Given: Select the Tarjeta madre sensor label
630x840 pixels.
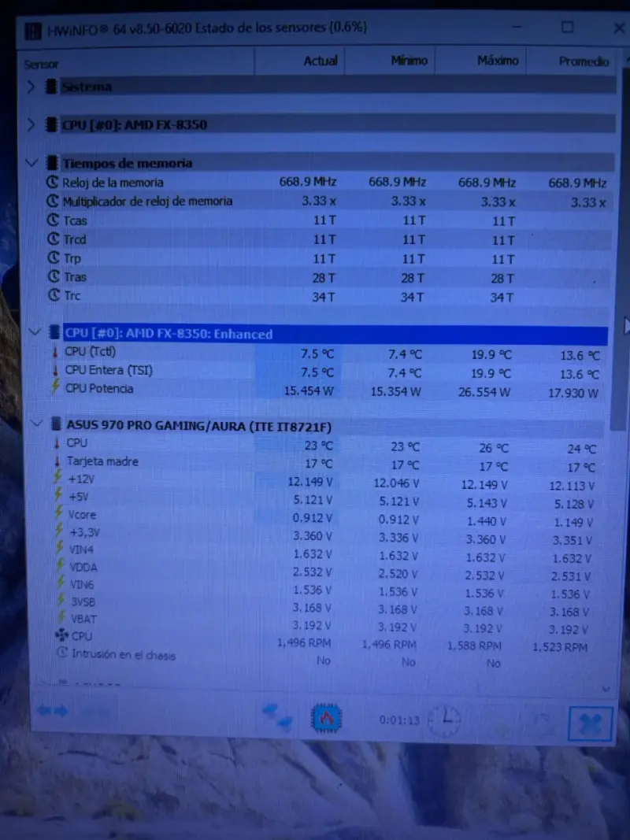Looking at the screenshot, I should click(x=102, y=461).
